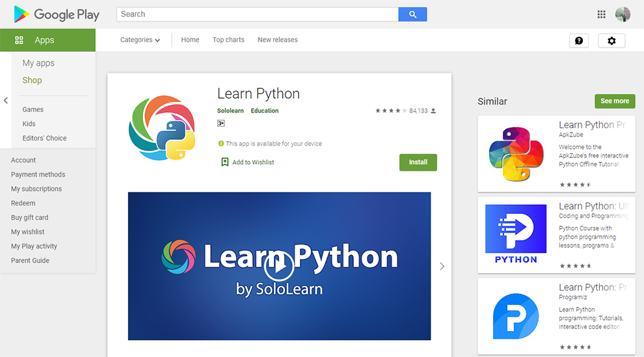Image resolution: width=644 pixels, height=357 pixels.
Task: Open the Programiz Learn Python title
Action: pyautogui.click(x=593, y=287)
